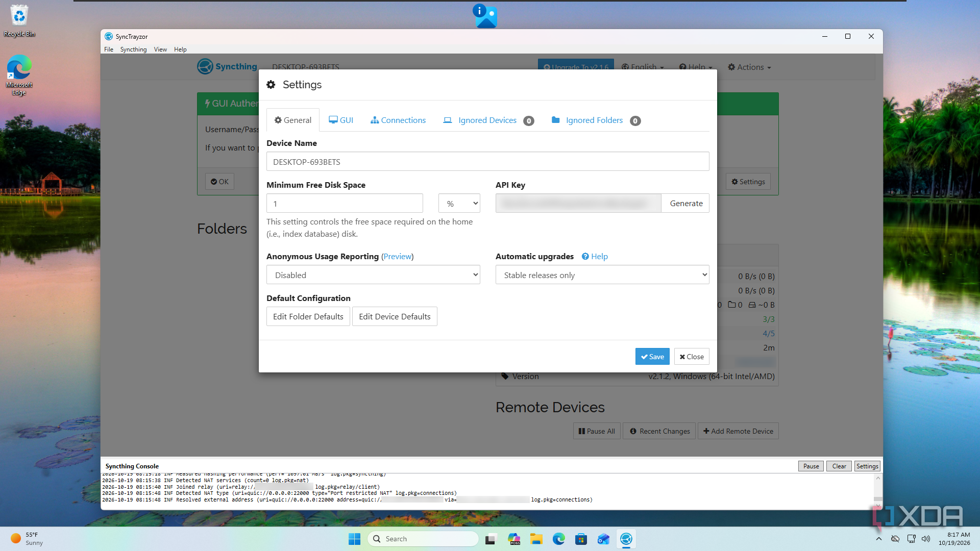The image size is (980, 551).
Task: Switch to the GUI settings tab
Action: [341, 120]
